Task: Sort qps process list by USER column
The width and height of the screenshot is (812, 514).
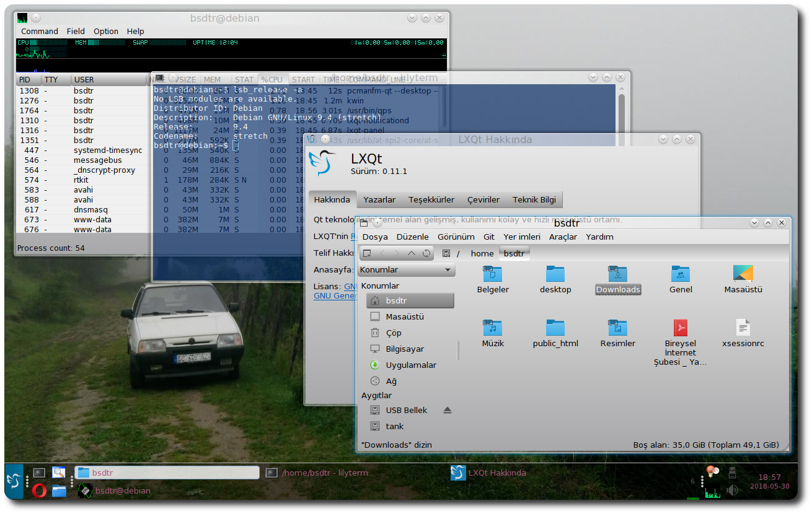Action: 108,79
